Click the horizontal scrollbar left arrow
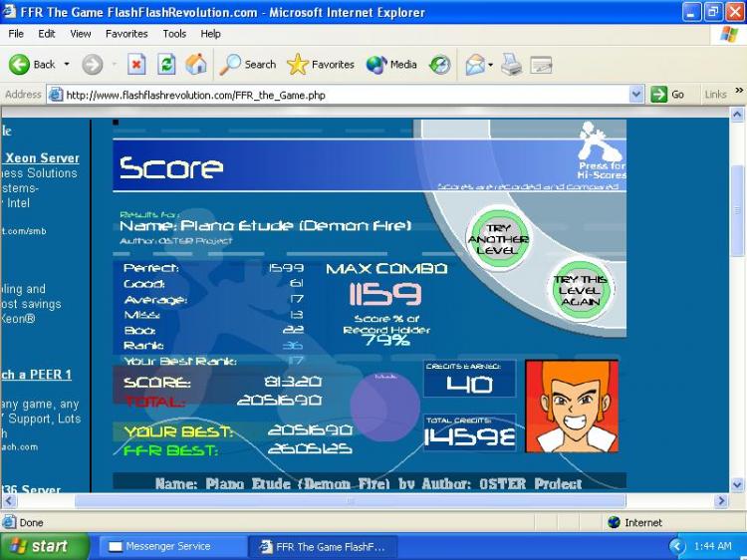This screenshot has width=747, height=560. click(x=9, y=500)
